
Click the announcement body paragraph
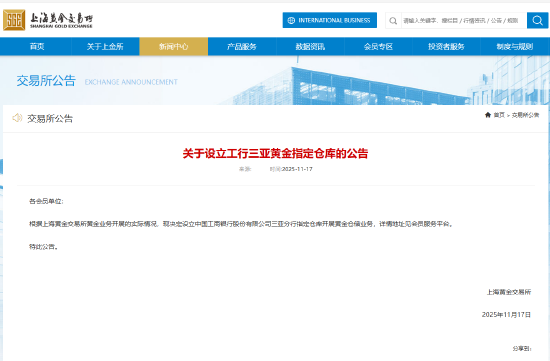tap(242, 224)
